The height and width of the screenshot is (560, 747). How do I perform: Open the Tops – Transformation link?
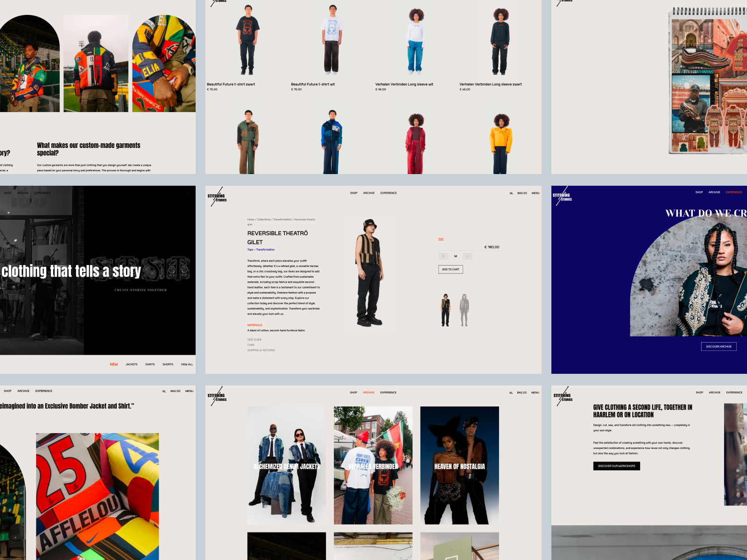pyautogui.click(x=261, y=250)
